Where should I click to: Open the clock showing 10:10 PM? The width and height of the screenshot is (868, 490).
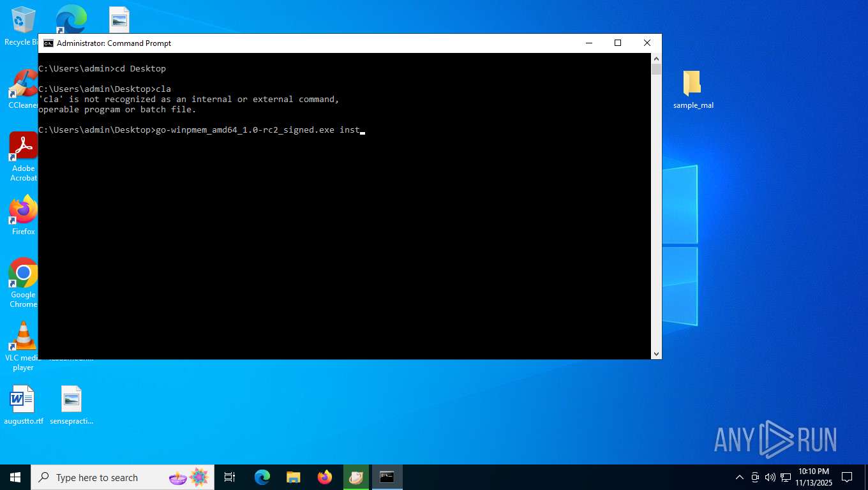coord(812,477)
